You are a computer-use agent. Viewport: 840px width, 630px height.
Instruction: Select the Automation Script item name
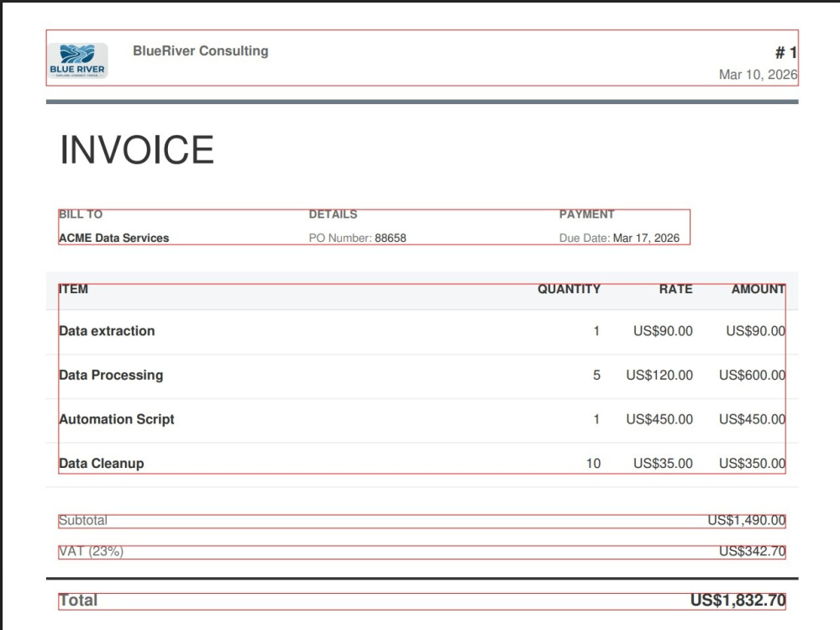click(x=117, y=419)
